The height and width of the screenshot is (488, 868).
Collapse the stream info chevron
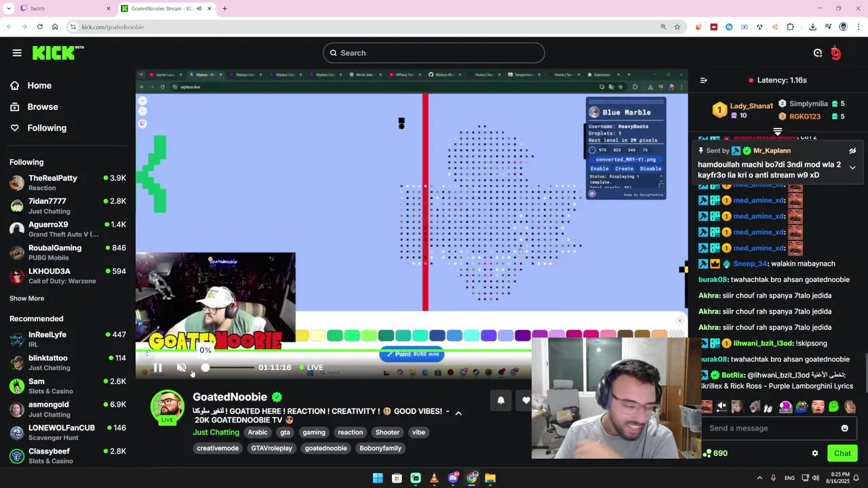458,413
